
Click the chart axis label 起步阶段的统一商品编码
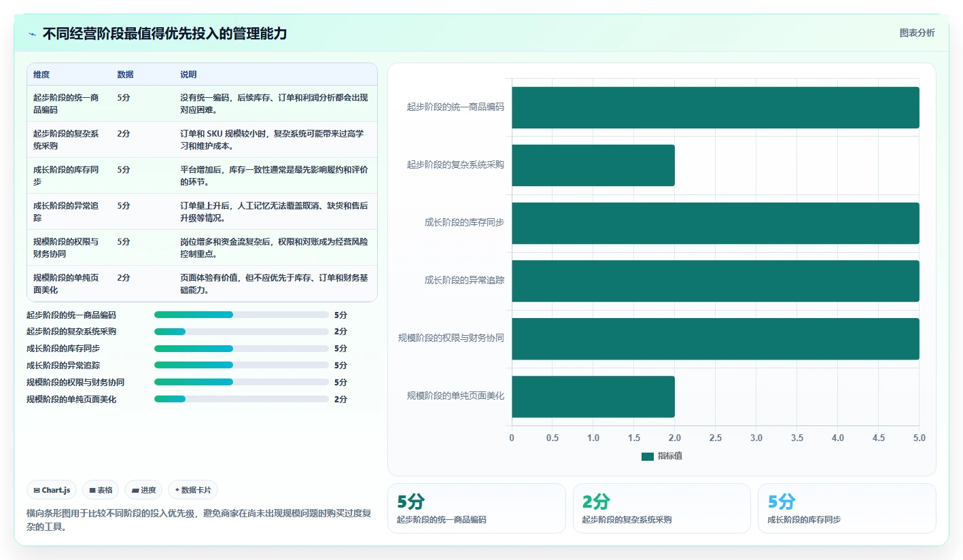455,107
